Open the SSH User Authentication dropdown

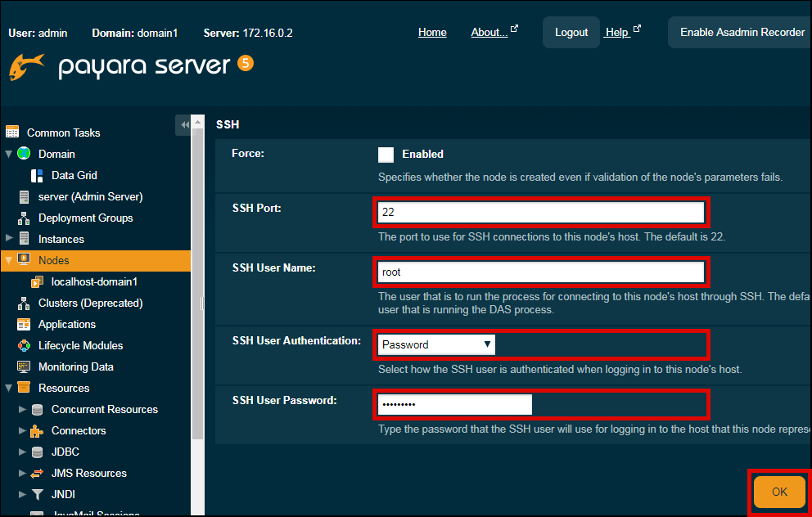[x=436, y=344]
